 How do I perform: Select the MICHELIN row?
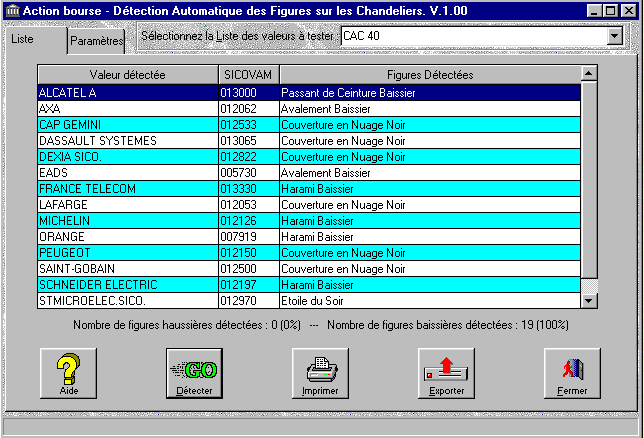[309, 221]
